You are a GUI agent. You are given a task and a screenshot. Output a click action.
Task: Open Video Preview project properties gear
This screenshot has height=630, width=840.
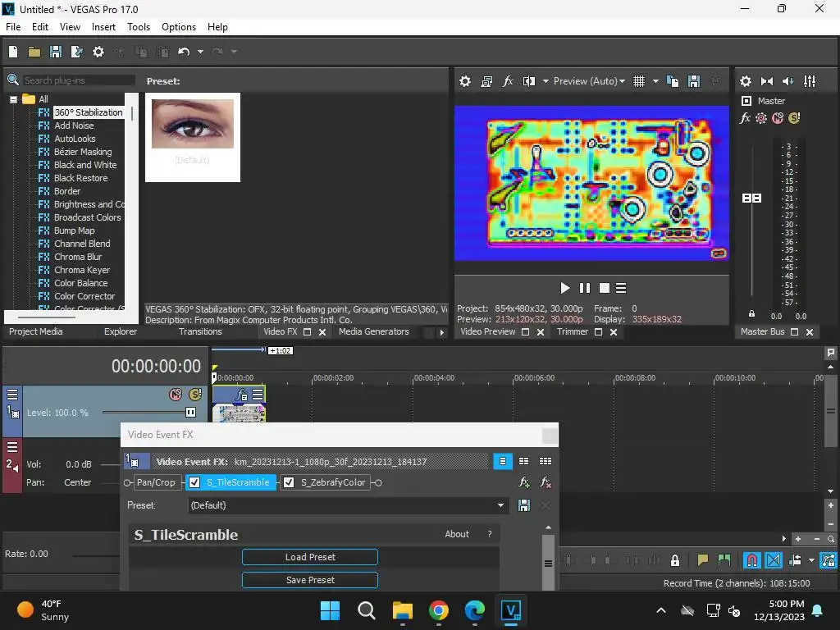click(x=465, y=81)
